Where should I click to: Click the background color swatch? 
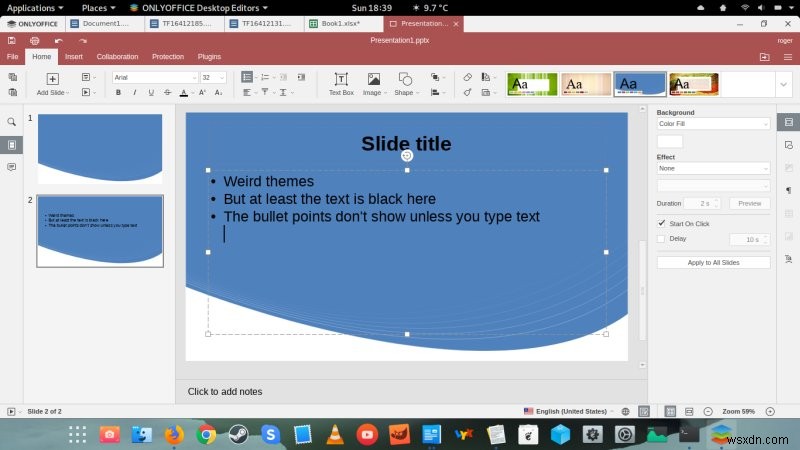pyautogui.click(x=669, y=141)
